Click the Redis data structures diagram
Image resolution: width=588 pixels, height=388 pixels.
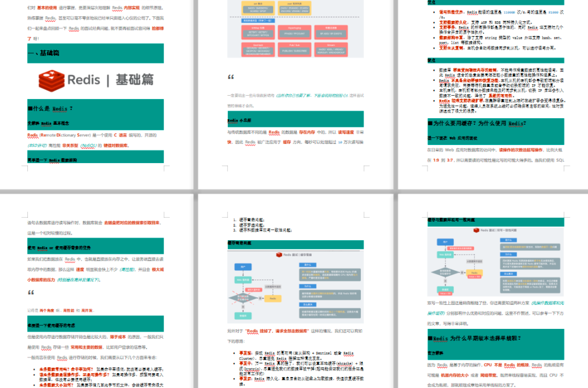click(296, 29)
